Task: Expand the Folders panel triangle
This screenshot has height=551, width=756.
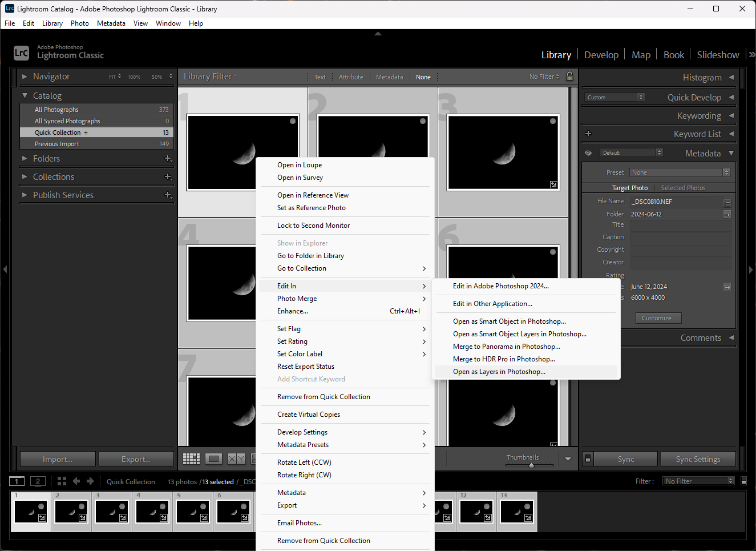Action: click(x=25, y=158)
